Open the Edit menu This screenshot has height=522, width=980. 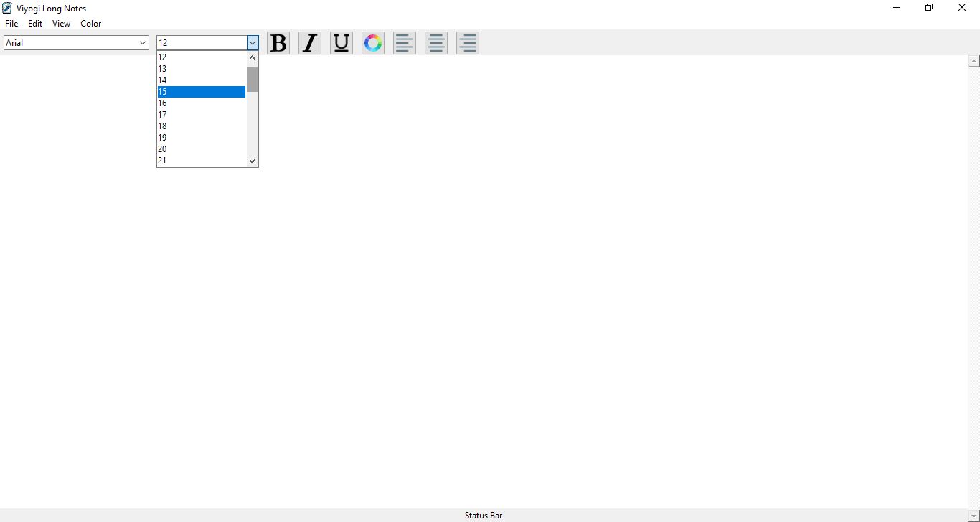pyautogui.click(x=35, y=24)
